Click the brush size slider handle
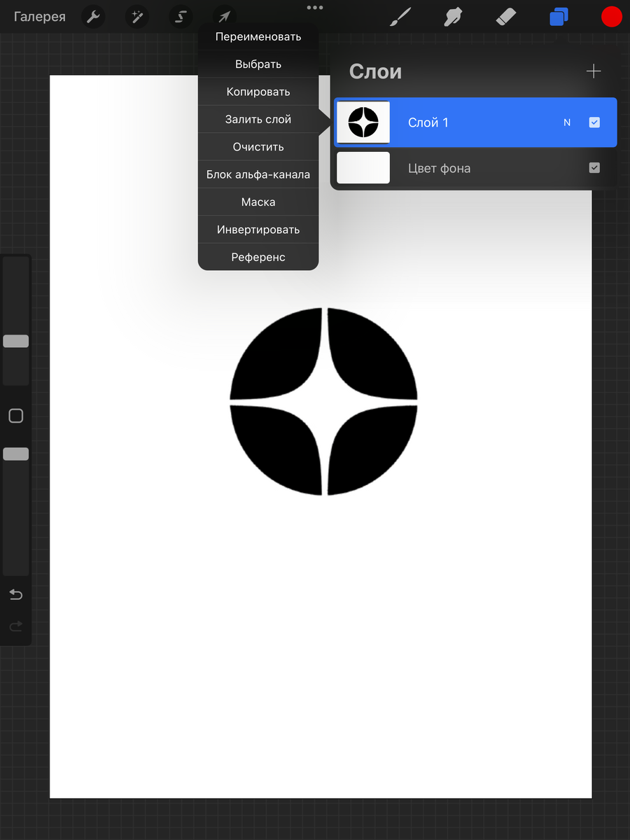The image size is (630, 840). (15, 341)
